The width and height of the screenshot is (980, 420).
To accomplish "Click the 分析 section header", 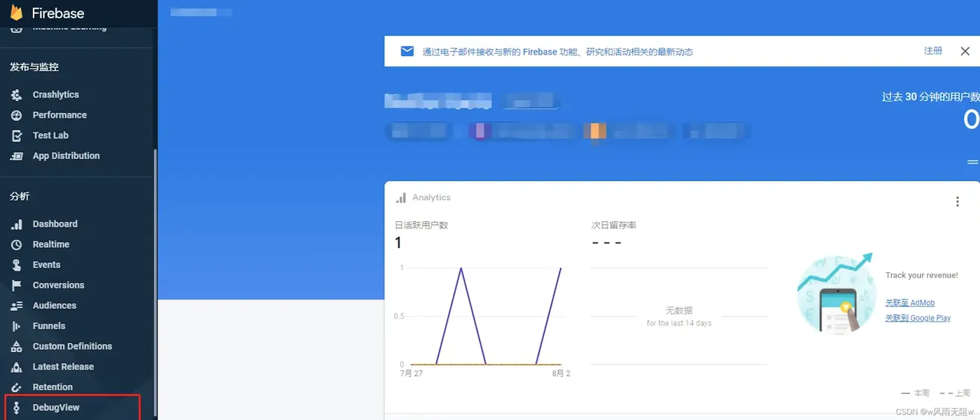I will [x=20, y=197].
